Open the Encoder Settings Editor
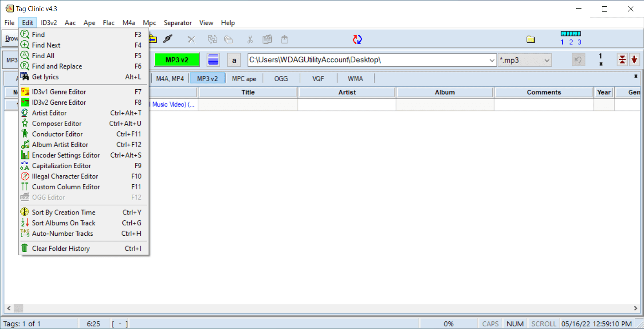 point(83,155)
